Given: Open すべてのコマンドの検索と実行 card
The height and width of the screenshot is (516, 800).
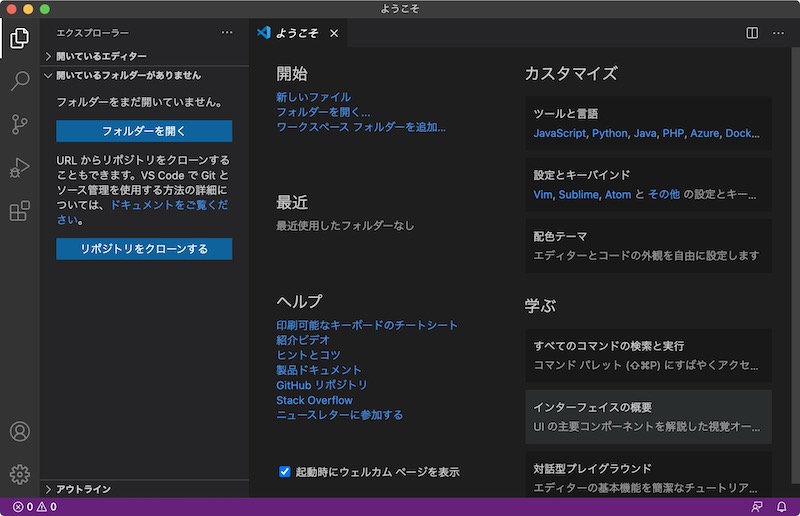Looking at the screenshot, I should pos(648,355).
